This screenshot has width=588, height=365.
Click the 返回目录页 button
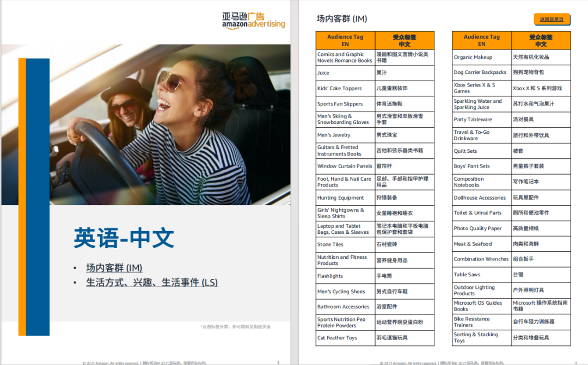point(552,19)
